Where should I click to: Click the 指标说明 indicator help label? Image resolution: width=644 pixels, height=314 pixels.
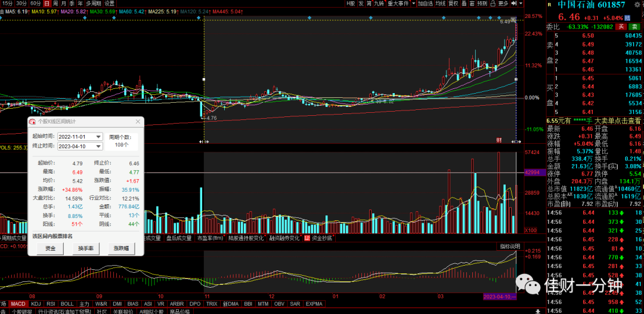[x=510, y=246]
